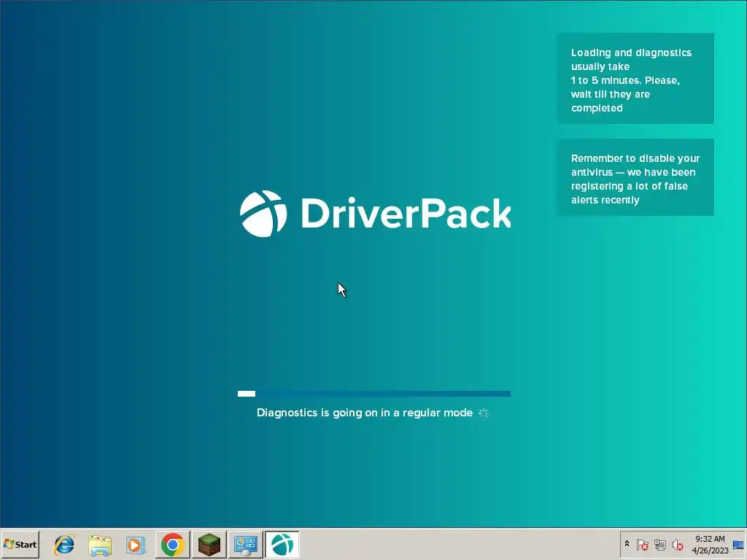Open the muted volume tray icon
This screenshot has height=560, width=747.
[677, 544]
